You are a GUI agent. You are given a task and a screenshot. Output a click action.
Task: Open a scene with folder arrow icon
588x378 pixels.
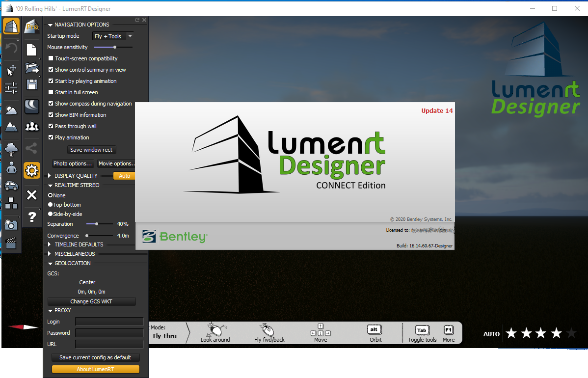click(x=32, y=68)
